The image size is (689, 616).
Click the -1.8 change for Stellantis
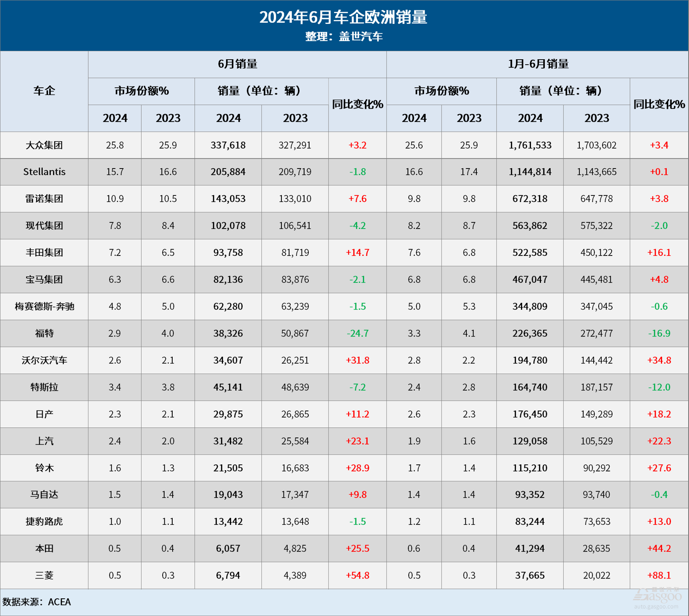(358, 172)
